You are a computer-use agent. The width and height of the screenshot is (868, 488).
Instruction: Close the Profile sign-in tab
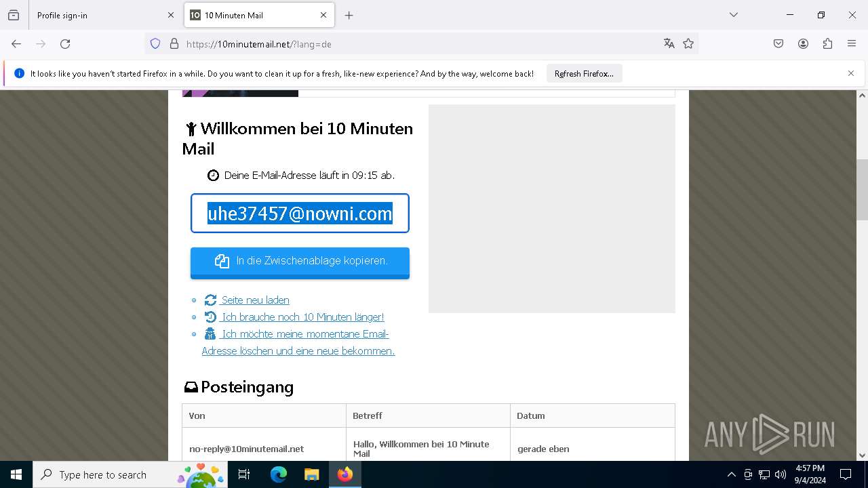click(170, 15)
